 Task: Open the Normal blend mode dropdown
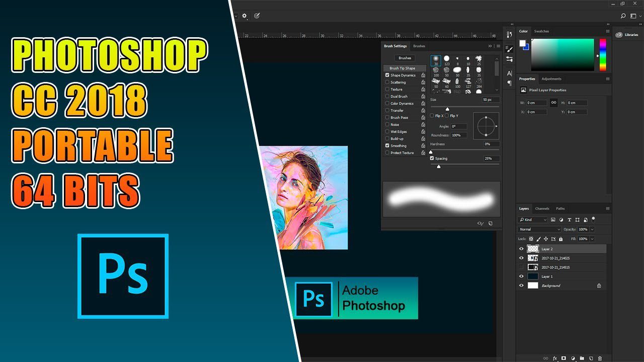(x=539, y=229)
